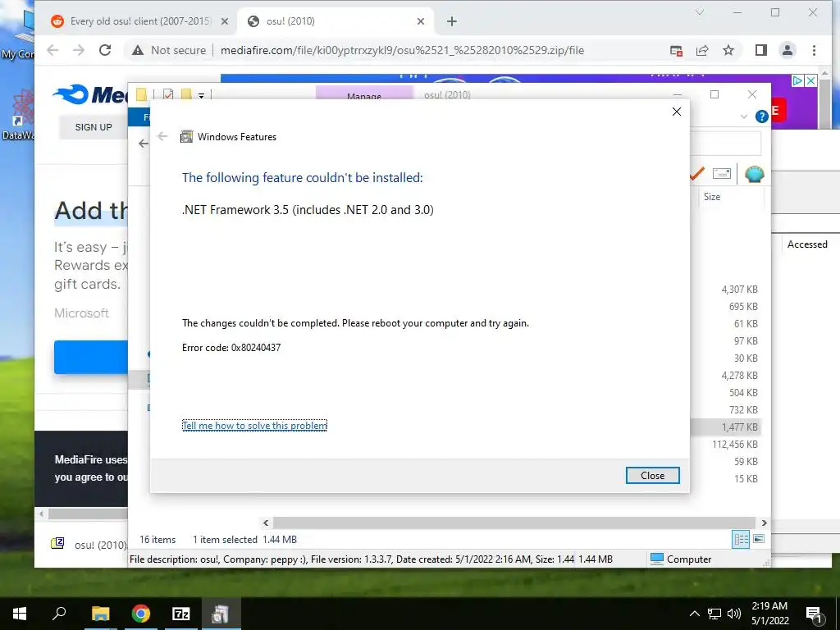Viewport: 840px width, 630px height.
Task: Expand the Explorer ribbon chevron
Action: [x=743, y=116]
